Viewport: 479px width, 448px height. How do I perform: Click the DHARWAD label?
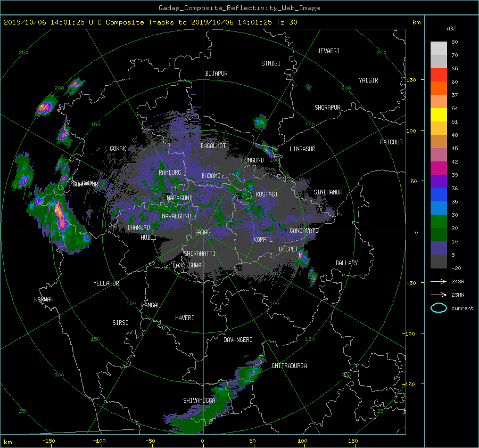tap(139, 227)
